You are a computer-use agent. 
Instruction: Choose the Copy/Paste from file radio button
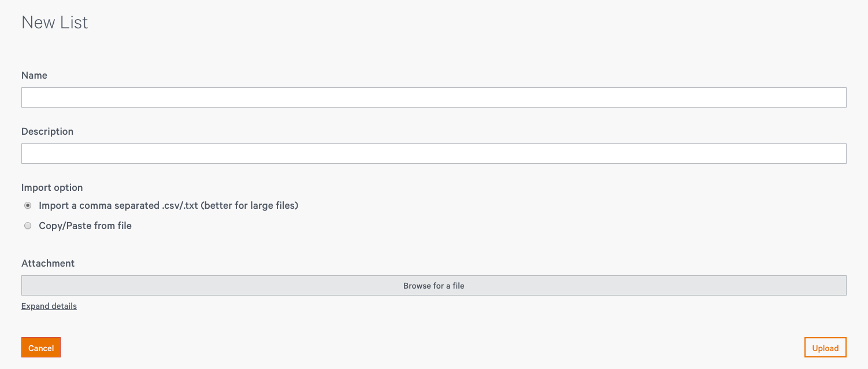point(28,226)
